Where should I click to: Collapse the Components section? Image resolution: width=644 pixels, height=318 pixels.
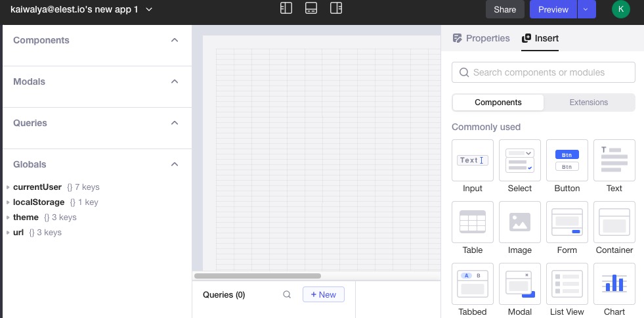tap(175, 40)
